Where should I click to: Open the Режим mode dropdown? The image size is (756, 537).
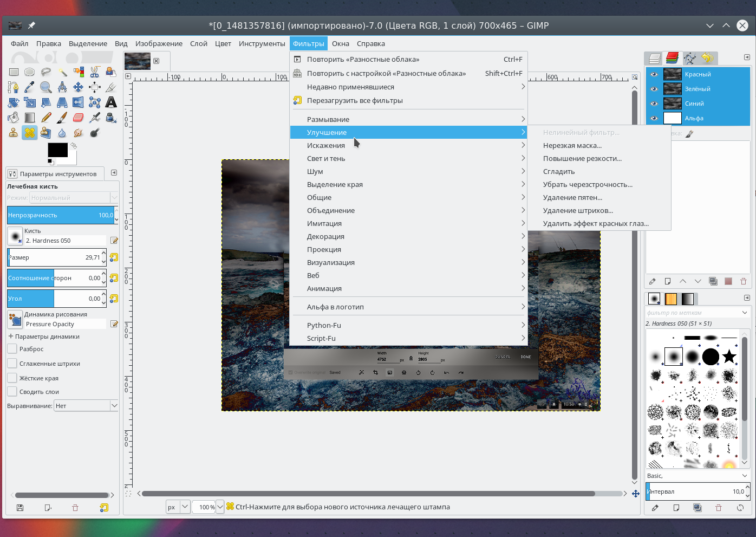[74, 198]
